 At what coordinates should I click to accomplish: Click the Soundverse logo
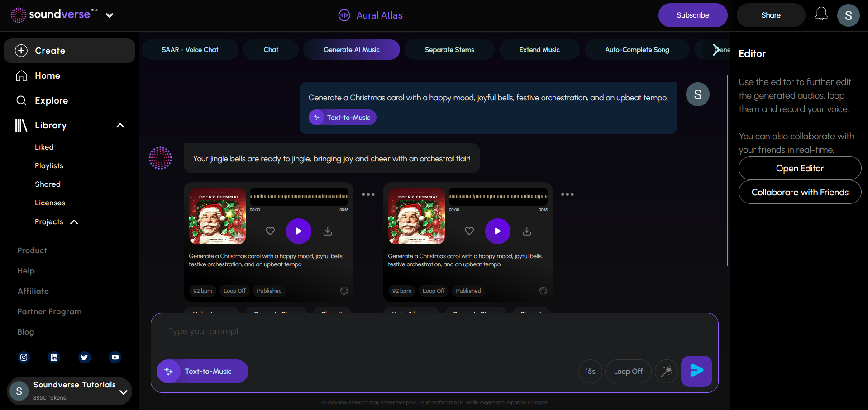pyautogui.click(x=54, y=14)
